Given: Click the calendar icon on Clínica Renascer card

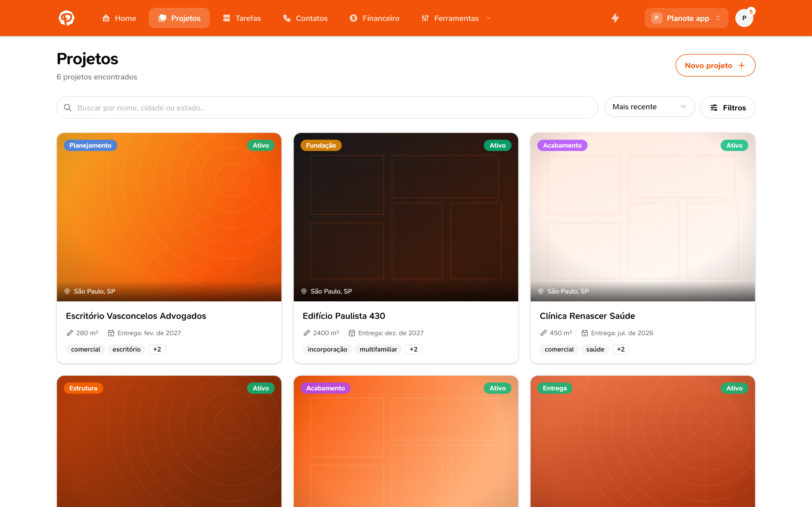Looking at the screenshot, I should click(x=584, y=333).
